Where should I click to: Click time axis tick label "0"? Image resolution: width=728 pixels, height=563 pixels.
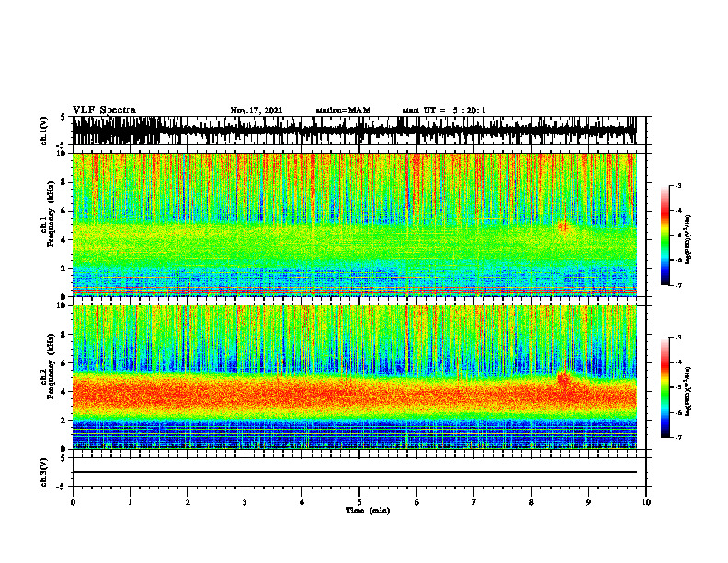pyautogui.click(x=73, y=502)
